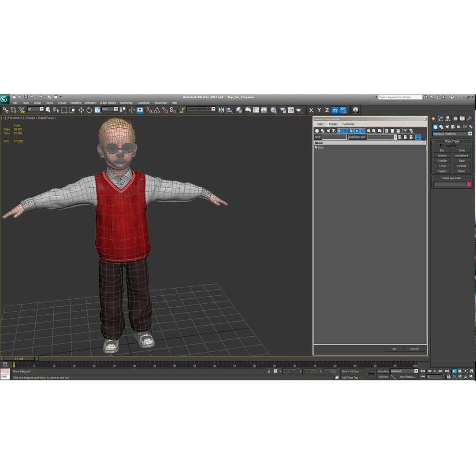Click Cancel in the Select From Scene dialog
476x476 pixels.
[x=414, y=349]
